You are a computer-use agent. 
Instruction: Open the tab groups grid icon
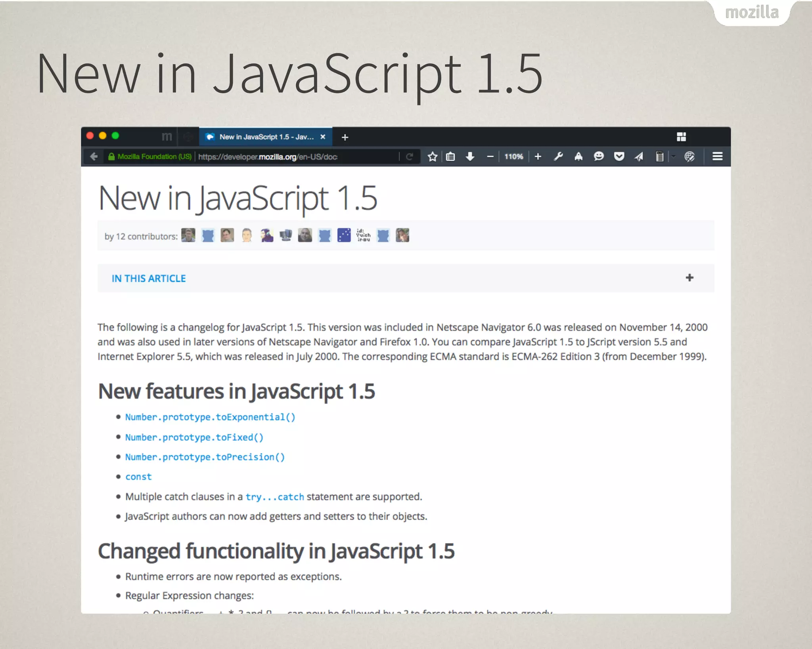click(681, 137)
